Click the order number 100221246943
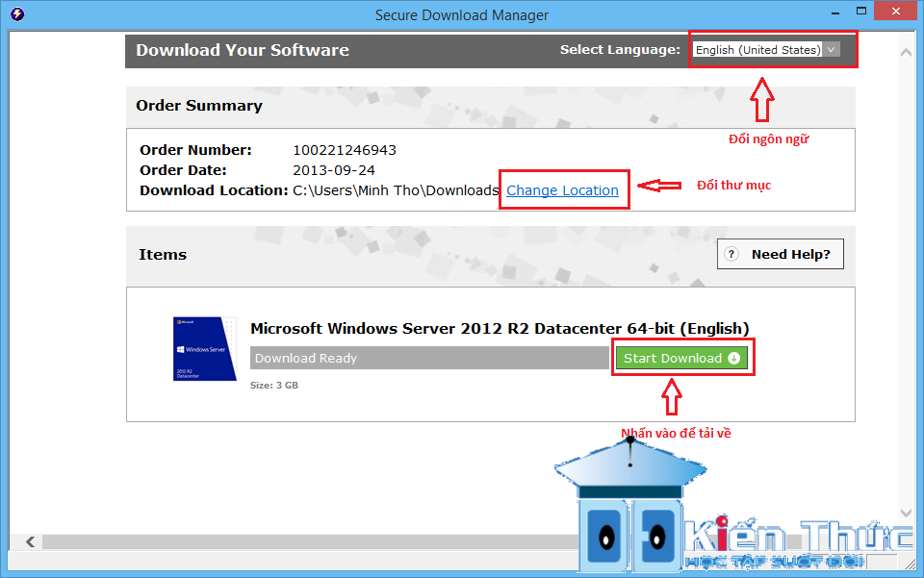The height and width of the screenshot is (578, 924). tap(345, 150)
